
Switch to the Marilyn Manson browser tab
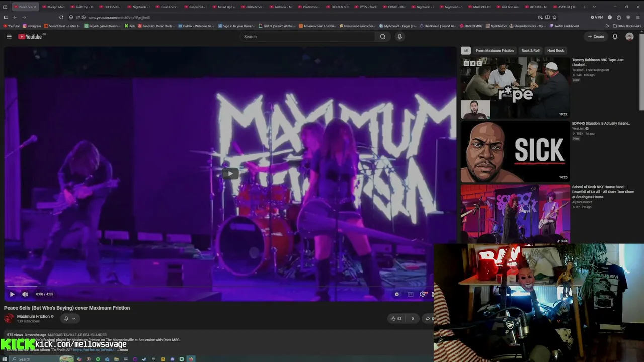(x=54, y=7)
